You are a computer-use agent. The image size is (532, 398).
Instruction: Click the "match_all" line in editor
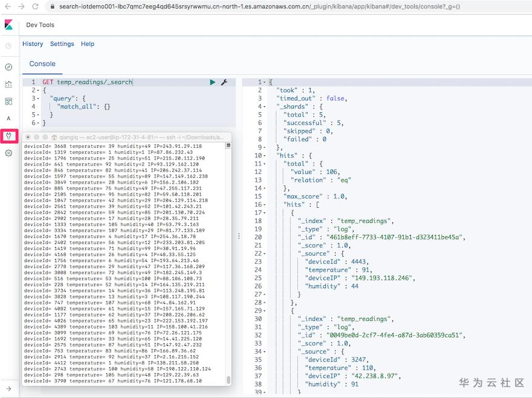pos(84,106)
